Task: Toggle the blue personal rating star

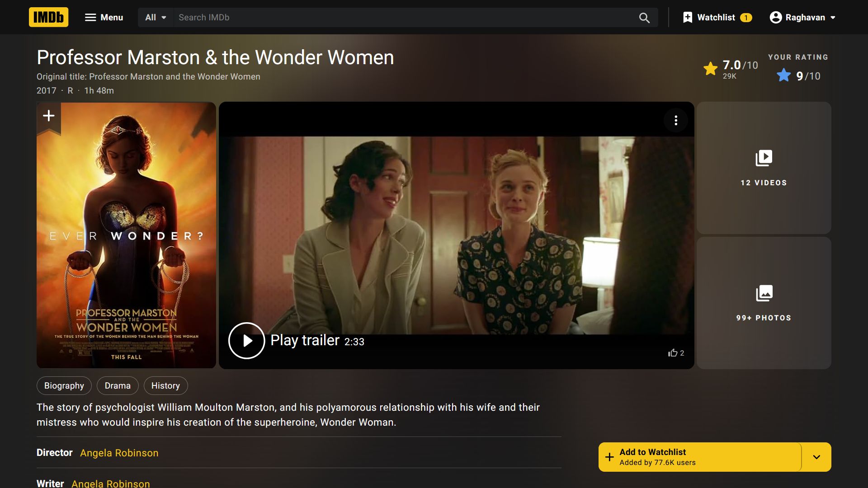Action: tap(783, 75)
